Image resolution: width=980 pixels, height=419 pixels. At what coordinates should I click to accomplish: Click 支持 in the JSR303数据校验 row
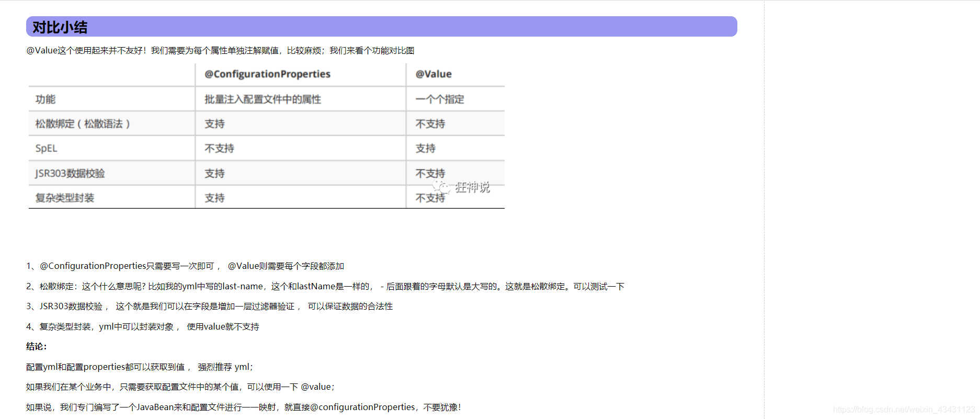(x=214, y=174)
